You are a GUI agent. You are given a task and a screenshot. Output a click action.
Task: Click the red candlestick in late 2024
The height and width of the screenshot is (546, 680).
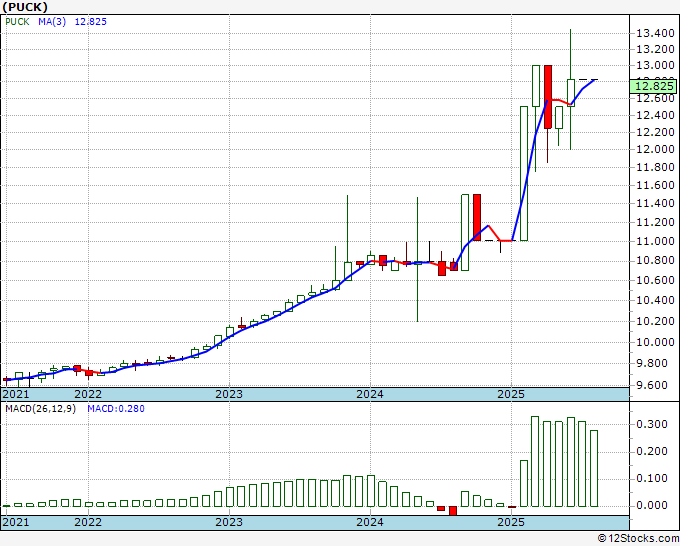477,216
